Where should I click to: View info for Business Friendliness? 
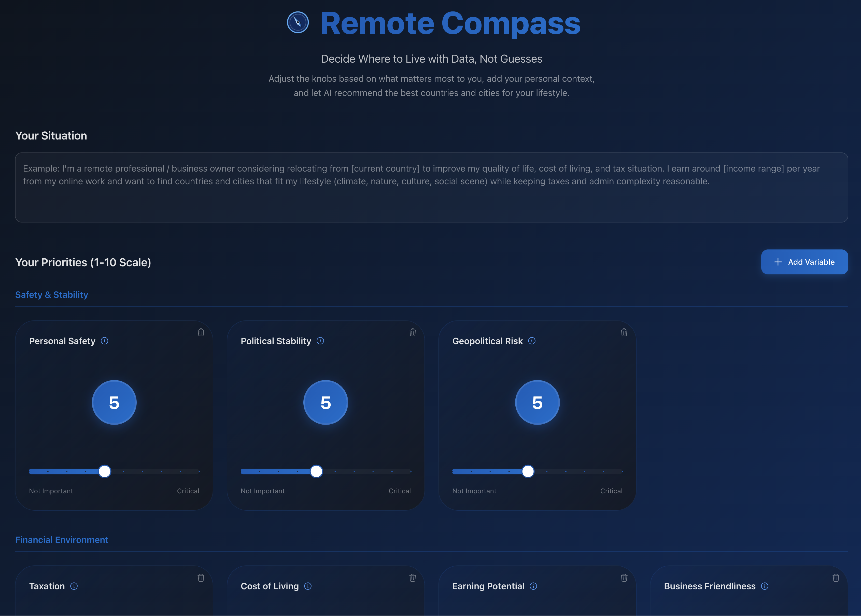click(764, 586)
